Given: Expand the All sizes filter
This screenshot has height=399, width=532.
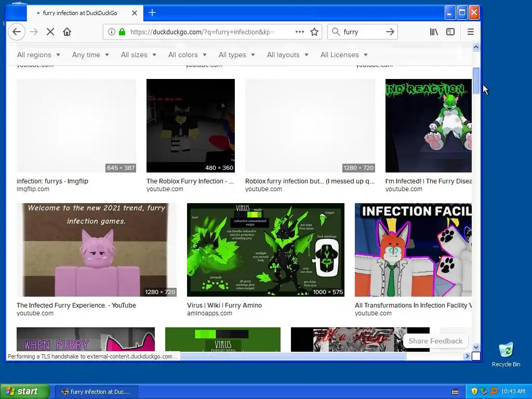Looking at the screenshot, I should point(138,55).
